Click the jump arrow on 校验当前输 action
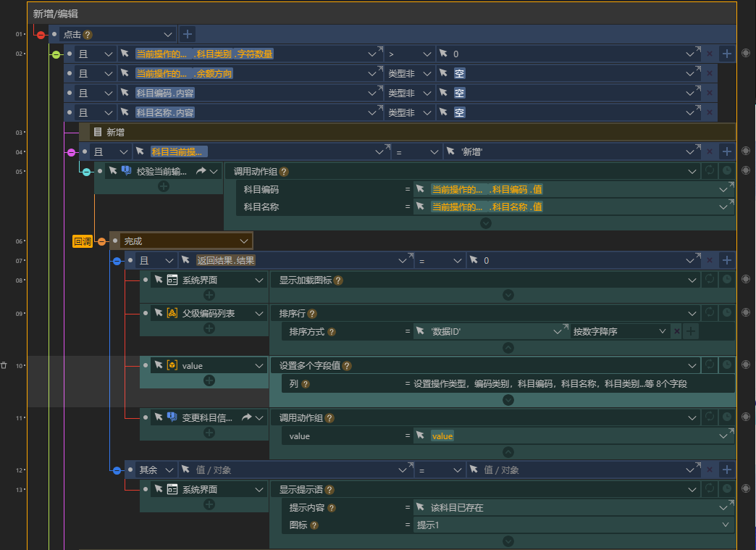 (201, 171)
